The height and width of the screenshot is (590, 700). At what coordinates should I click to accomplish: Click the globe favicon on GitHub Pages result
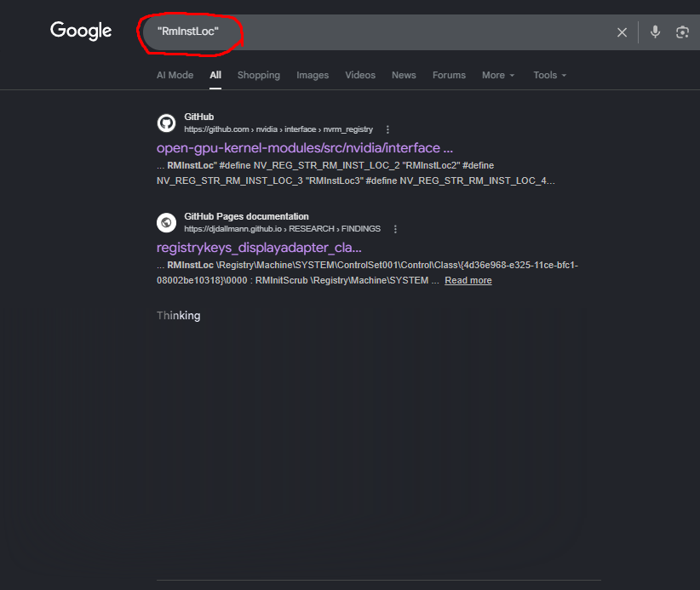(167, 222)
